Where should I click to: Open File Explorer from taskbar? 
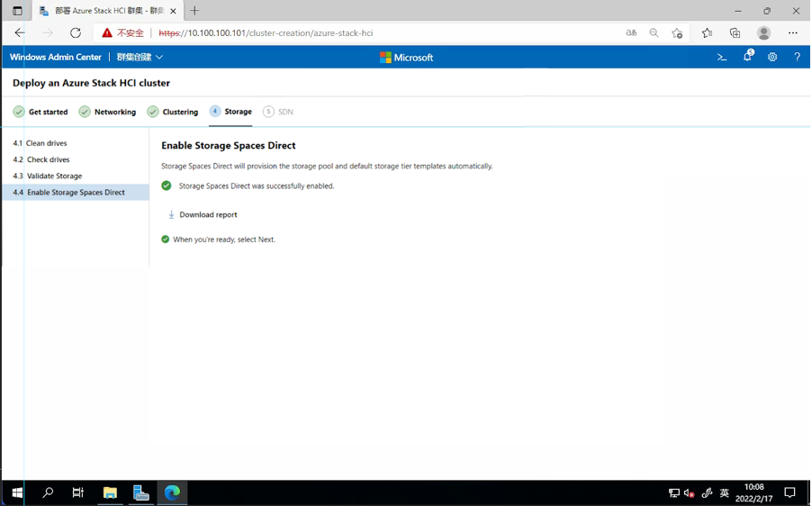tap(110, 492)
